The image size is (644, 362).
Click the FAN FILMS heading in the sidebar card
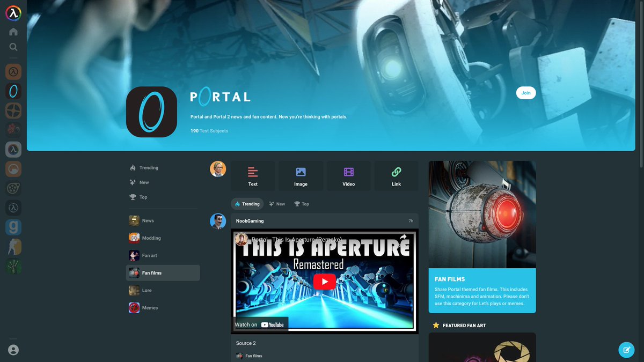[450, 279]
